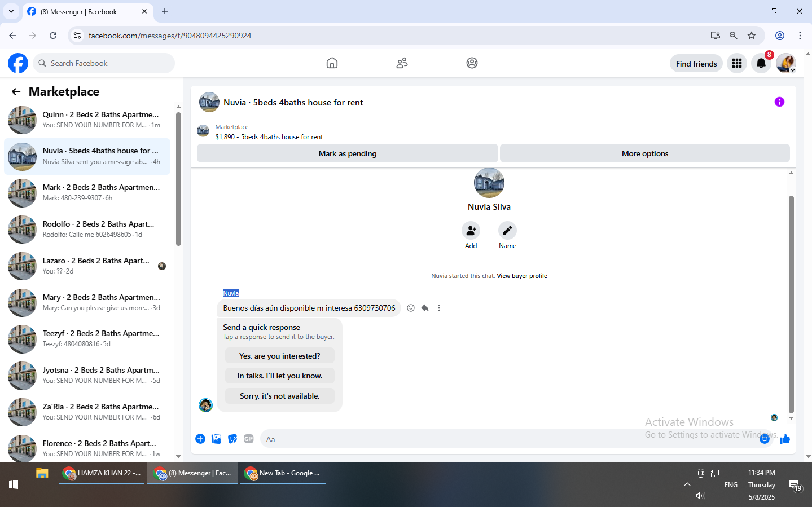Viewport: 812px width, 507px height.
Task: Click the message text input field
Action: click(x=508, y=439)
